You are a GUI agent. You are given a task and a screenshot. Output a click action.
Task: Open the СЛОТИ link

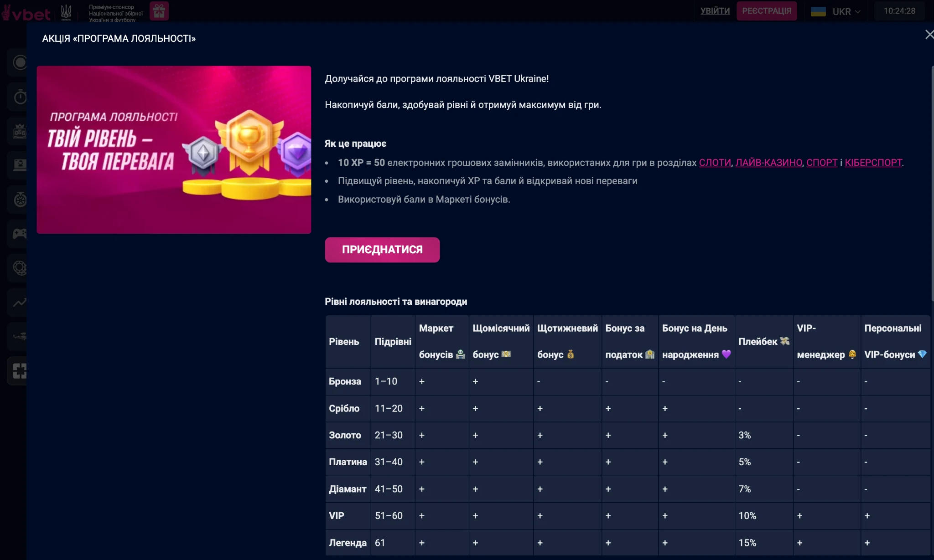click(x=715, y=163)
